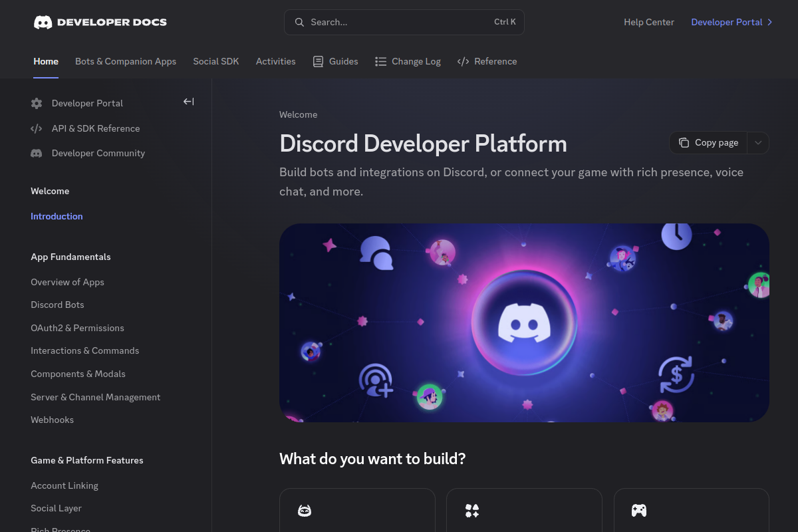Click the game controller icon on the third card
Screen dimensions: 798x532
click(639, 511)
